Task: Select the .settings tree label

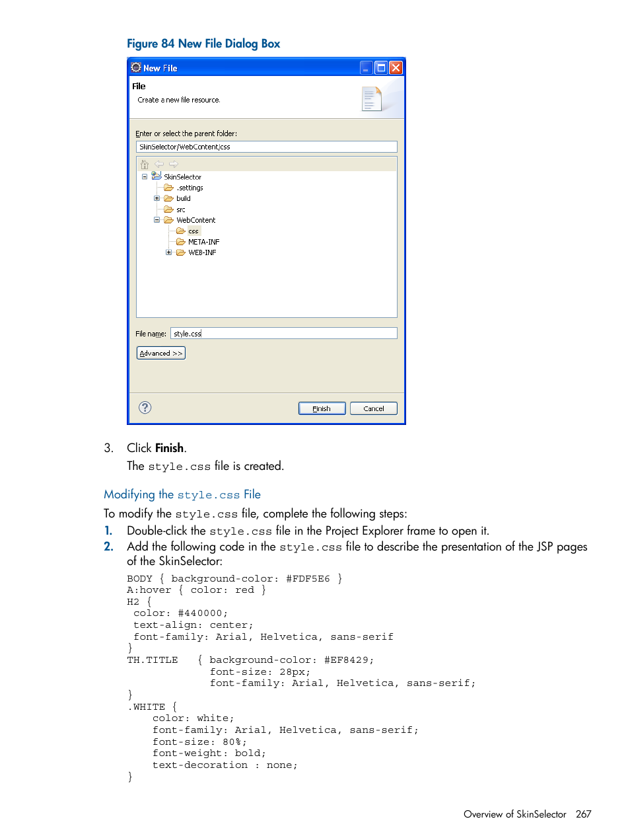Action: click(190, 188)
